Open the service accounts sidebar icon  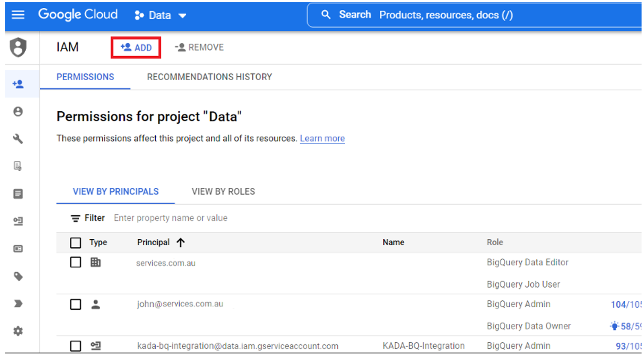[18, 221]
